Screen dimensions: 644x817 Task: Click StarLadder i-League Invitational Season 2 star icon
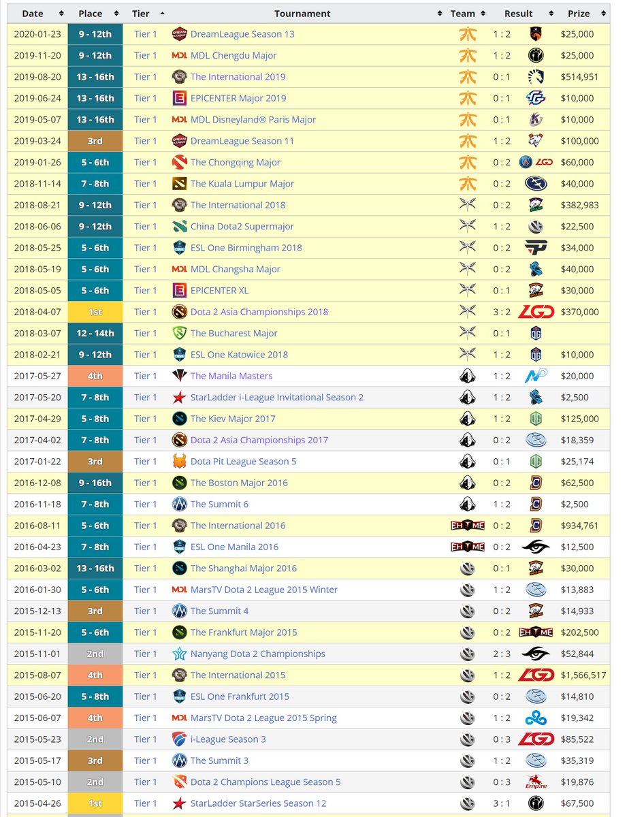[x=179, y=397]
